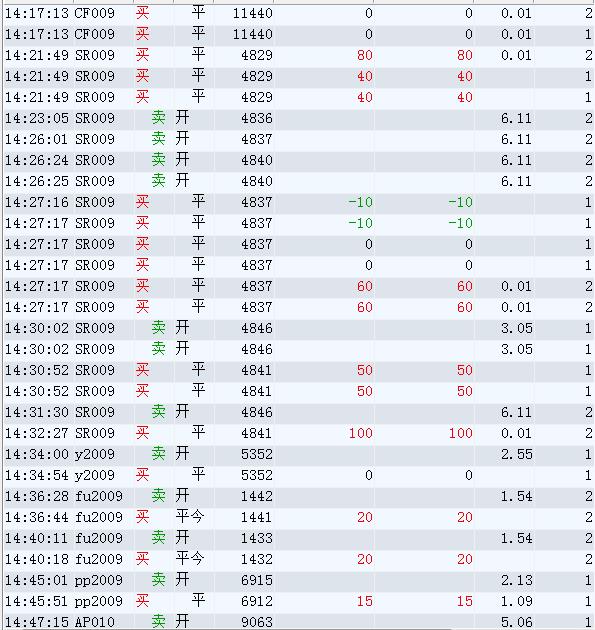The width and height of the screenshot is (595, 630).
Task: Click the 14:34:00 y2009 trade row
Action: coord(299,454)
